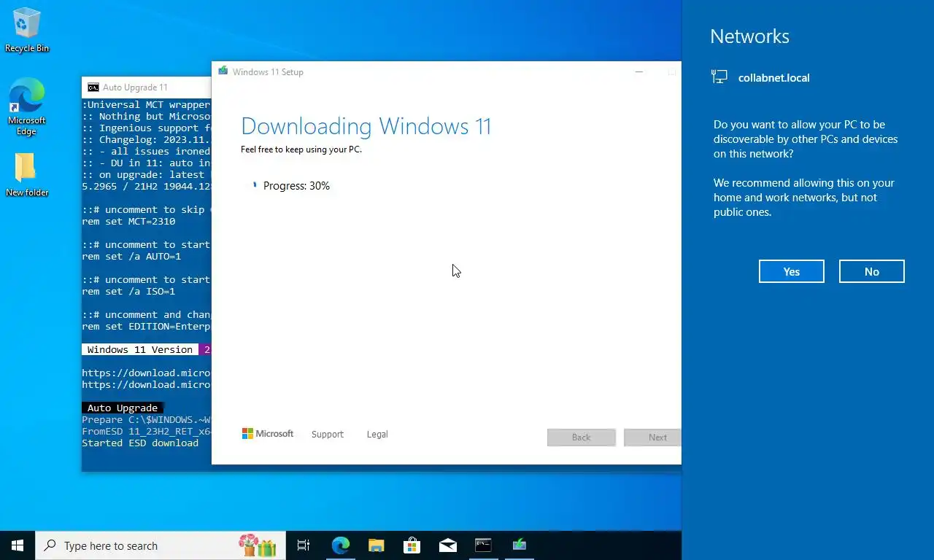Viewport: 934px width, 560px height.
Task: Open Microsoft Edge desktop shortcut
Action: point(27,106)
